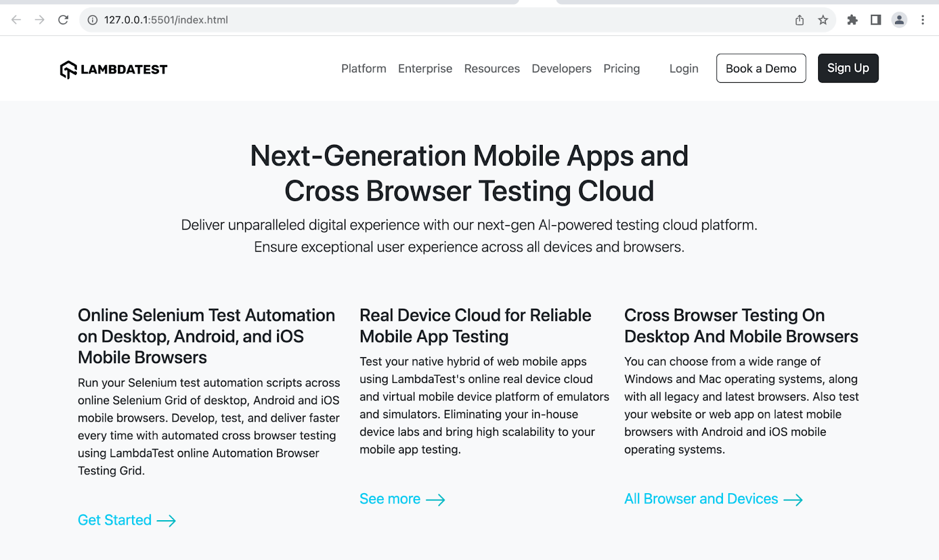The width and height of the screenshot is (939, 560).
Task: Click the LambdaTest logo
Action: pyautogui.click(x=114, y=69)
